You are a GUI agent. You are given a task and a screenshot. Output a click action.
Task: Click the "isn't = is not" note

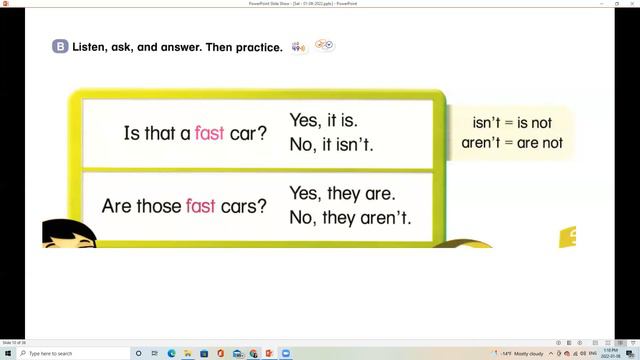[x=512, y=122]
